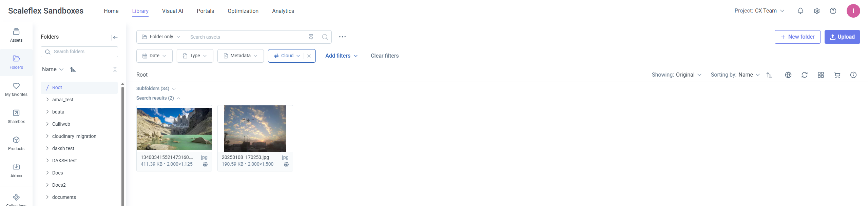Expand the amar_test folder

[x=47, y=100]
